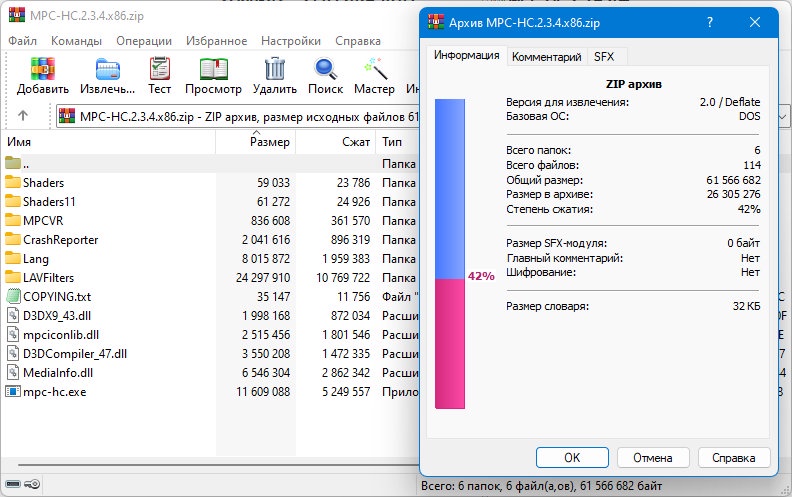
Task: Click the Отмена button
Action: pyautogui.click(x=653, y=458)
